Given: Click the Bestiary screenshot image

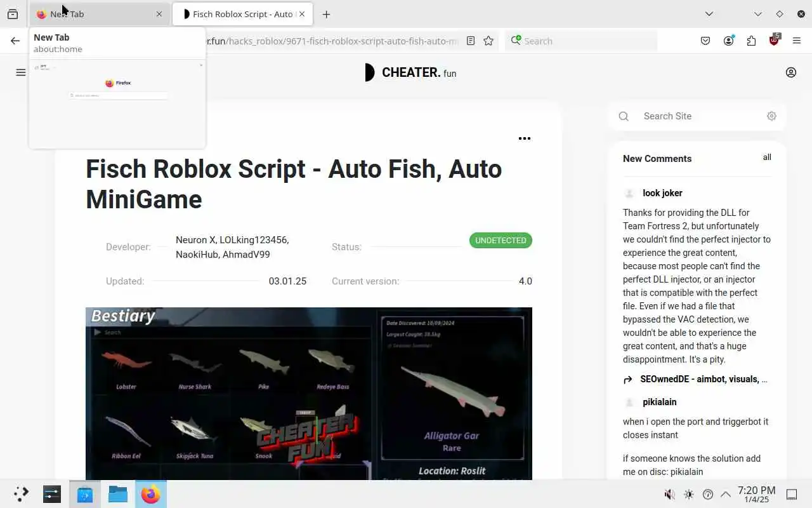Looking at the screenshot, I should point(309,394).
